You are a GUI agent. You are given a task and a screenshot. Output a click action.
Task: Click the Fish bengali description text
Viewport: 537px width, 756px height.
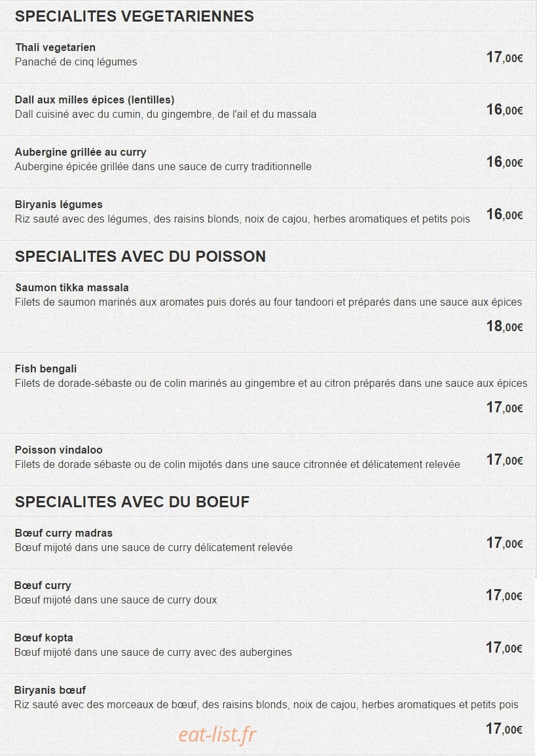tap(271, 384)
